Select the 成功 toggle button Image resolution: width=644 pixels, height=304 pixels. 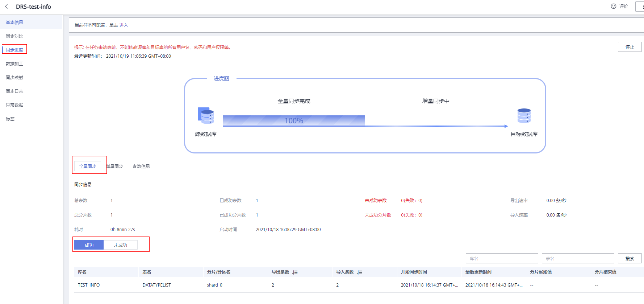tap(89, 245)
